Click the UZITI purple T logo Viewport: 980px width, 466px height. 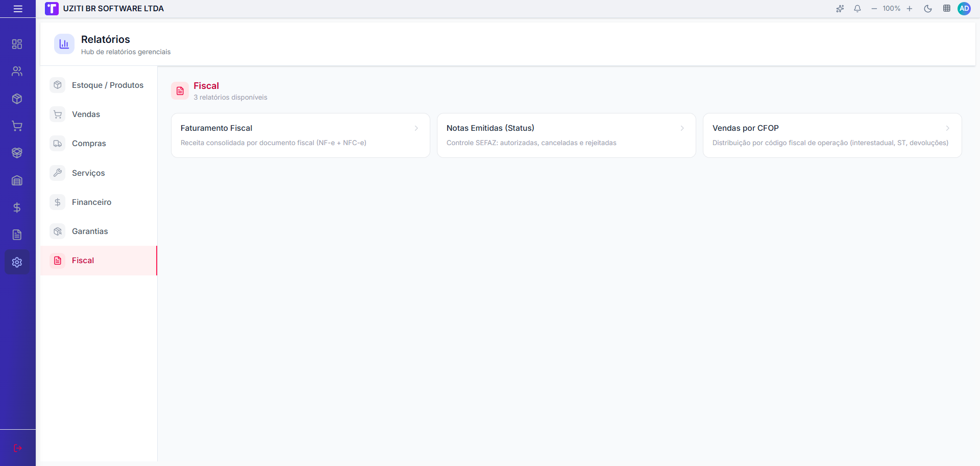[x=52, y=9]
